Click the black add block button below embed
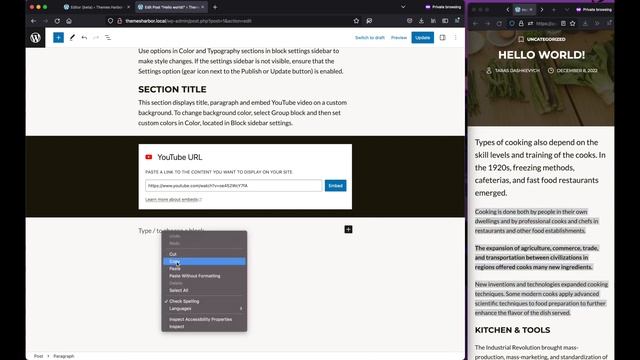This screenshot has width=640, height=360. [348, 229]
